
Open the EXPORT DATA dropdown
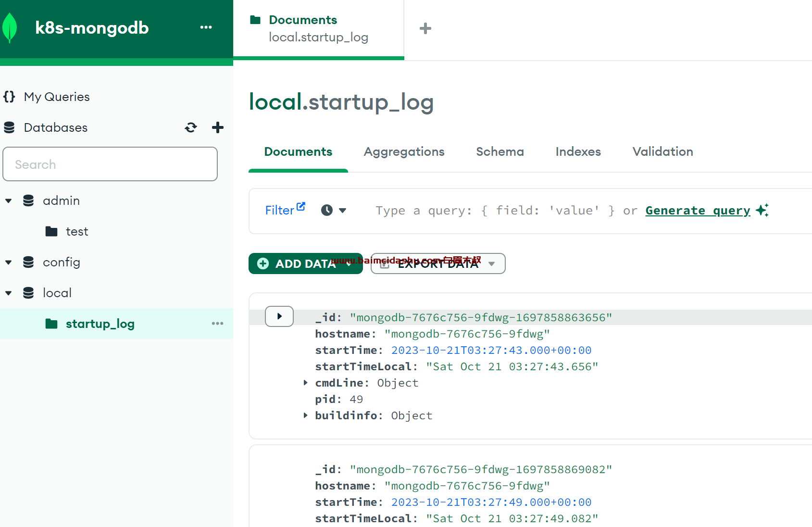(x=492, y=263)
